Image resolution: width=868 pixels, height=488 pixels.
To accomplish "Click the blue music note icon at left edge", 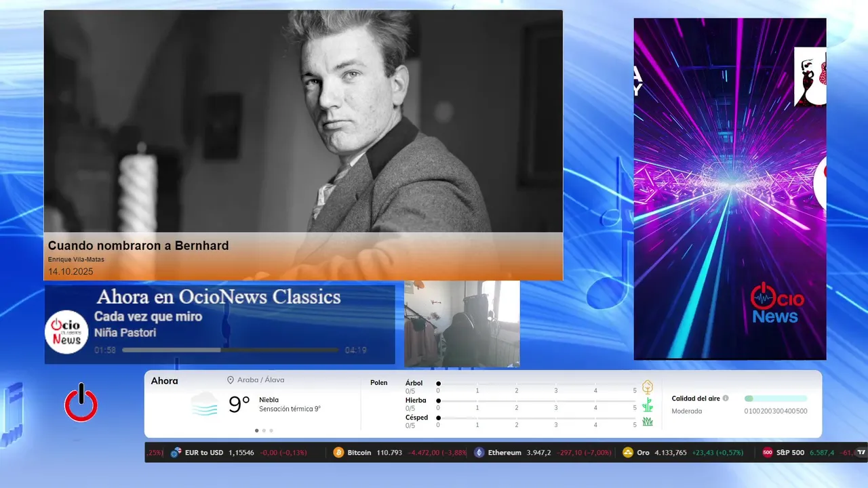I will [12, 414].
